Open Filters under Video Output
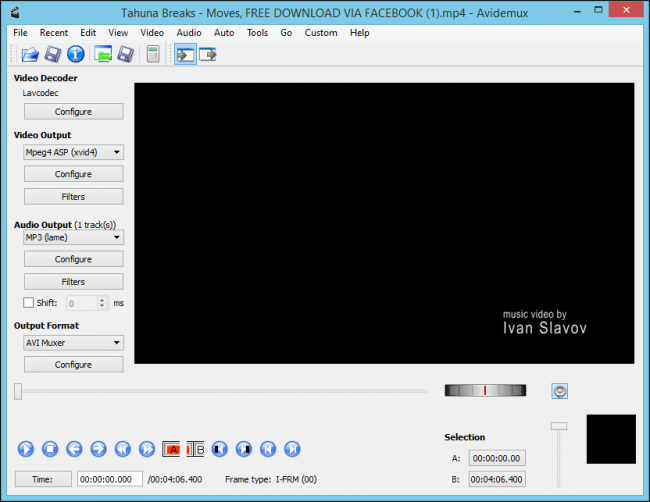 73,196
